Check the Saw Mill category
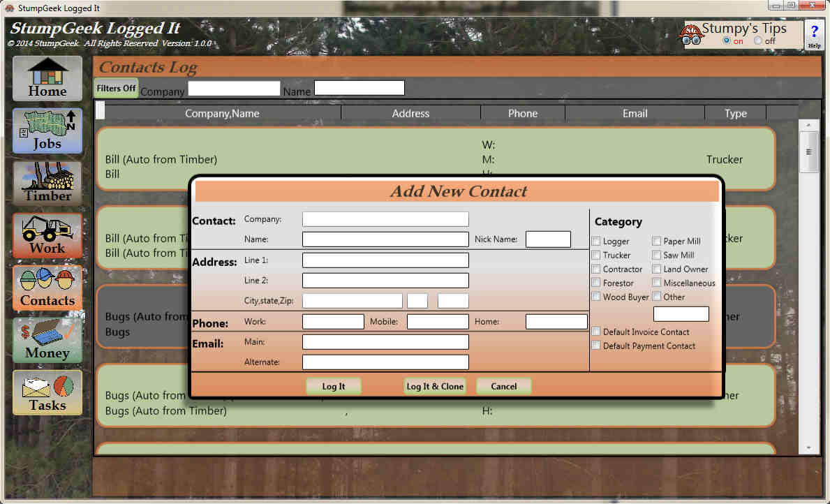This screenshot has height=504, width=830. (656, 255)
